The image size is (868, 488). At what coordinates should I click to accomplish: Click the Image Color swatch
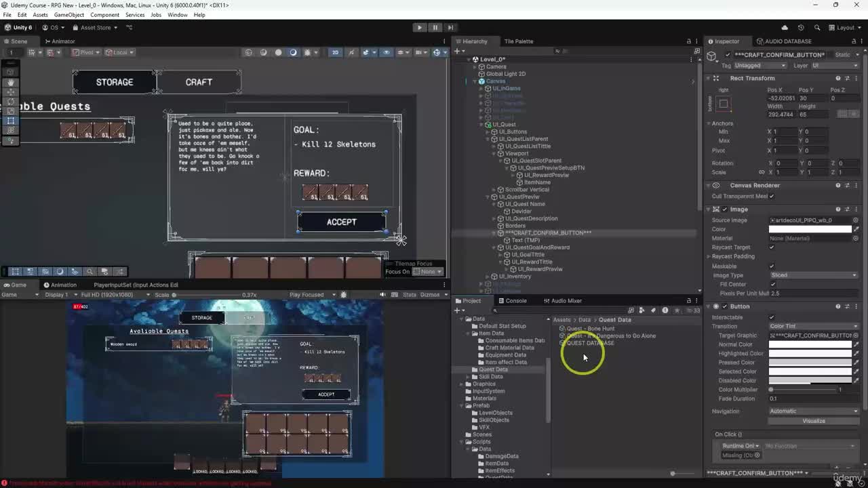coord(810,229)
